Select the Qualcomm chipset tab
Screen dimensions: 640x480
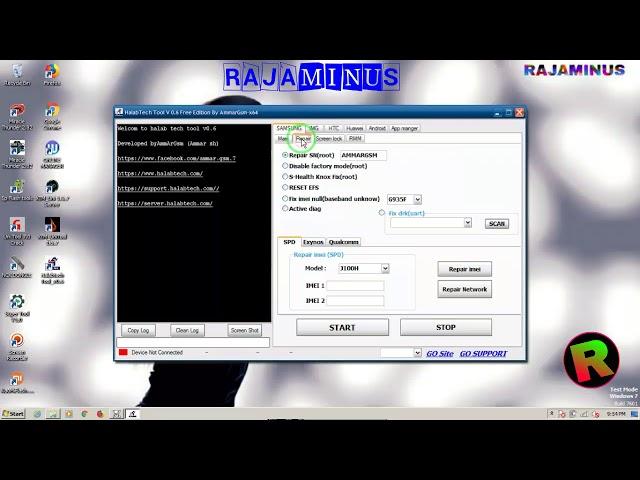click(x=344, y=242)
